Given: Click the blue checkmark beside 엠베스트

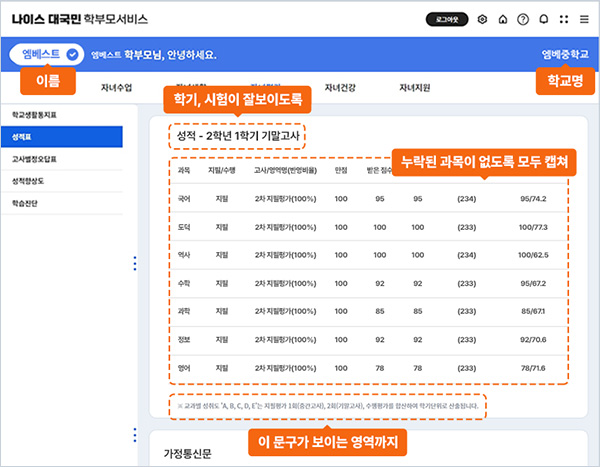Looking at the screenshot, I should (72, 54).
